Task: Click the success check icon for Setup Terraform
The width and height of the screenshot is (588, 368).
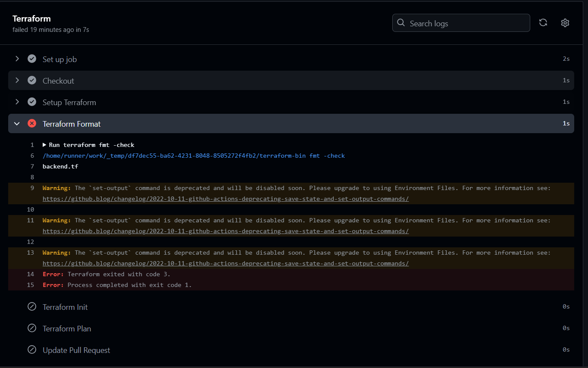Action: [x=32, y=102]
